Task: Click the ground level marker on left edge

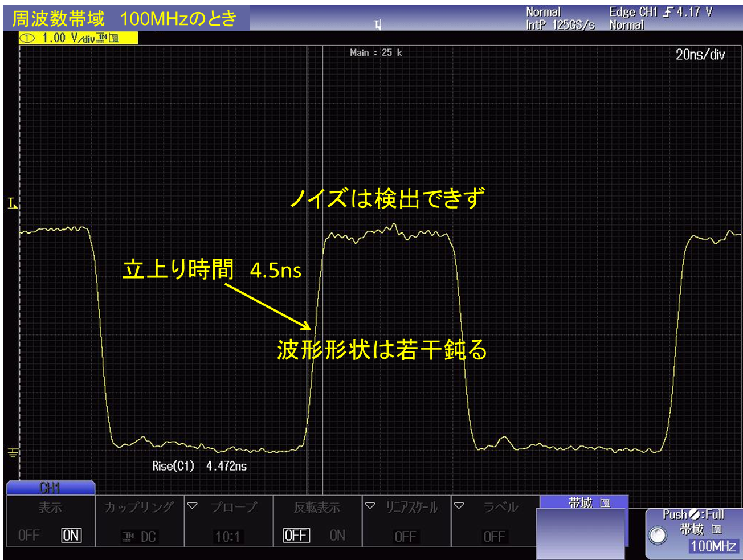Action: point(13,453)
